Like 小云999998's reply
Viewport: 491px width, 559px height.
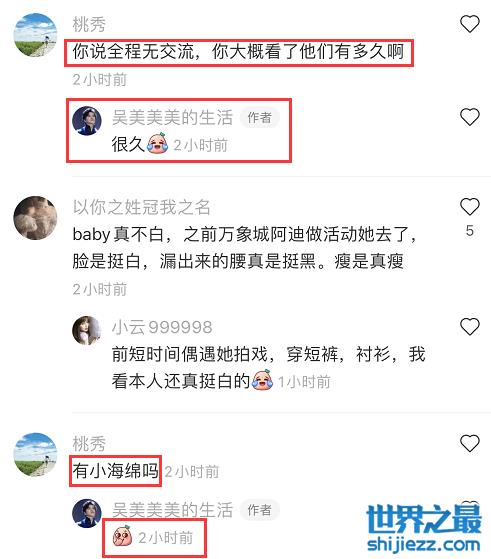[470, 327]
